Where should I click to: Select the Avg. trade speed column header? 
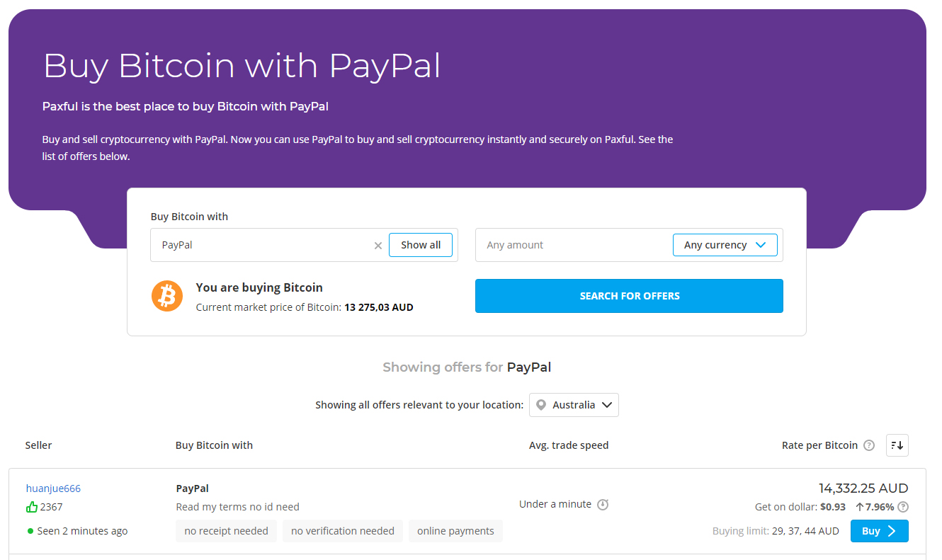coord(569,445)
